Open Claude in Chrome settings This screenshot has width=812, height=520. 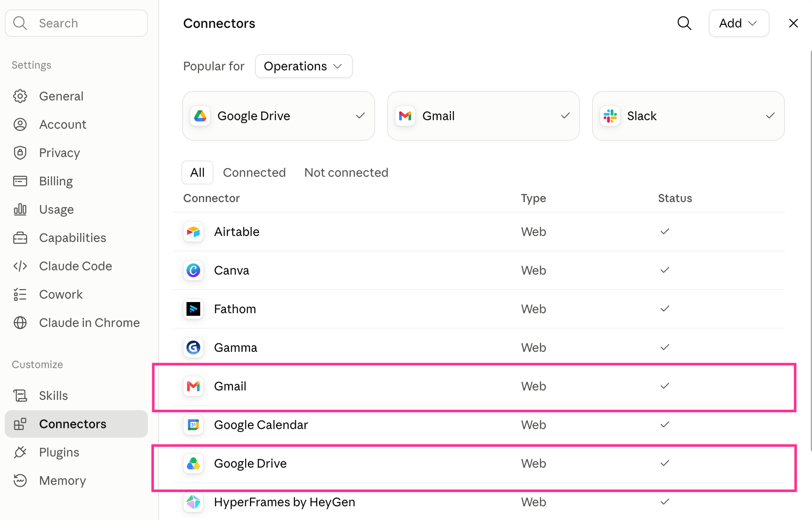tap(76, 323)
